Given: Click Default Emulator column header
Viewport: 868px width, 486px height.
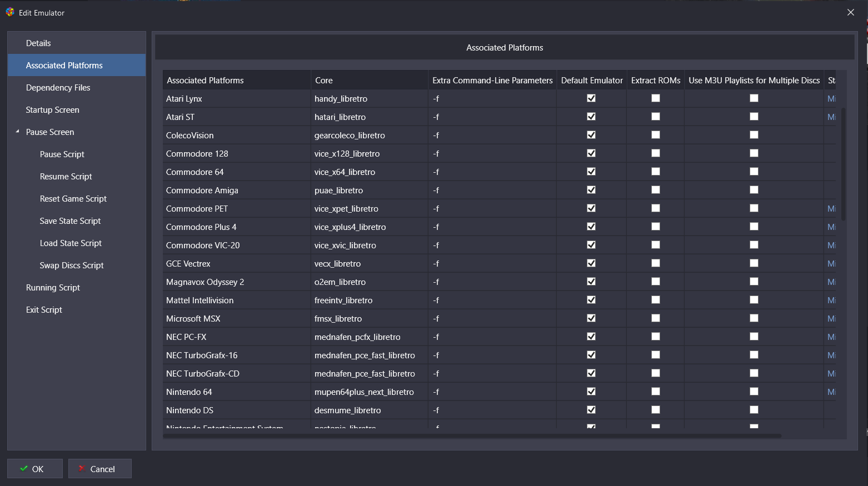Looking at the screenshot, I should click(592, 81).
